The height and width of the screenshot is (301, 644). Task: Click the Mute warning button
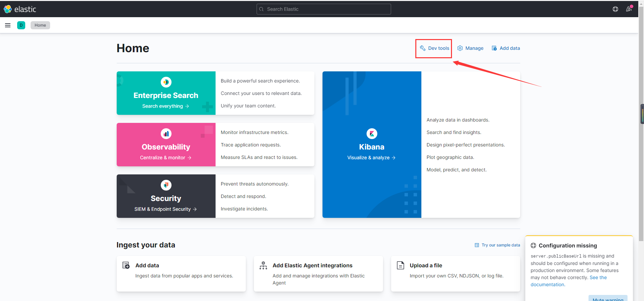(x=608, y=299)
